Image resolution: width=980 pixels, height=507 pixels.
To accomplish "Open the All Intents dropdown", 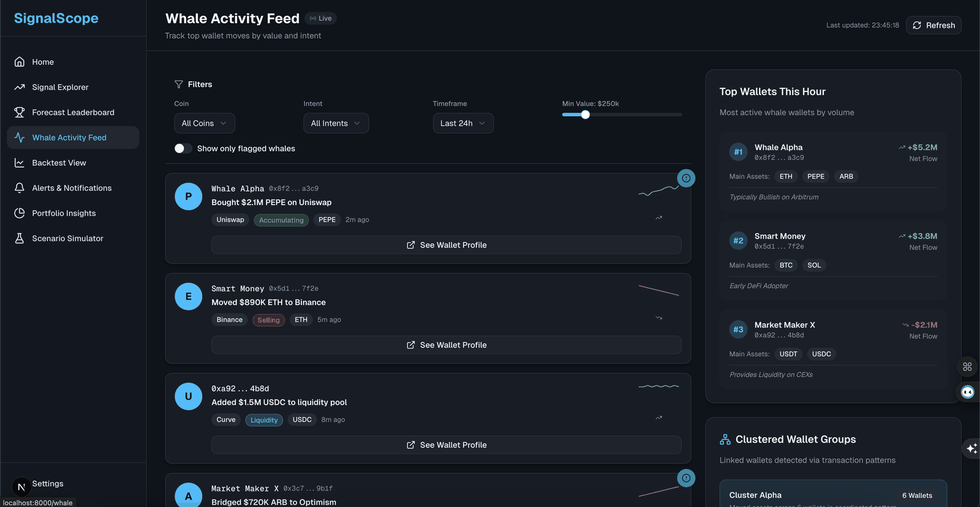I will tap(336, 123).
